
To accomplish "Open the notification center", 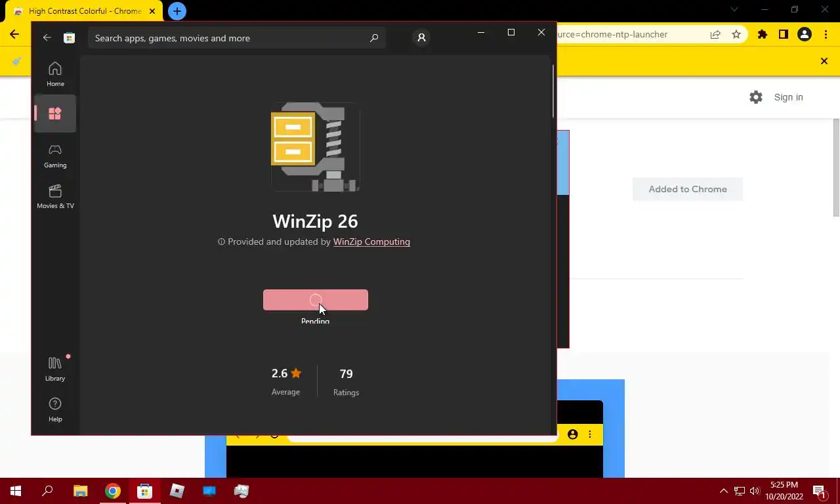I will click(819, 491).
